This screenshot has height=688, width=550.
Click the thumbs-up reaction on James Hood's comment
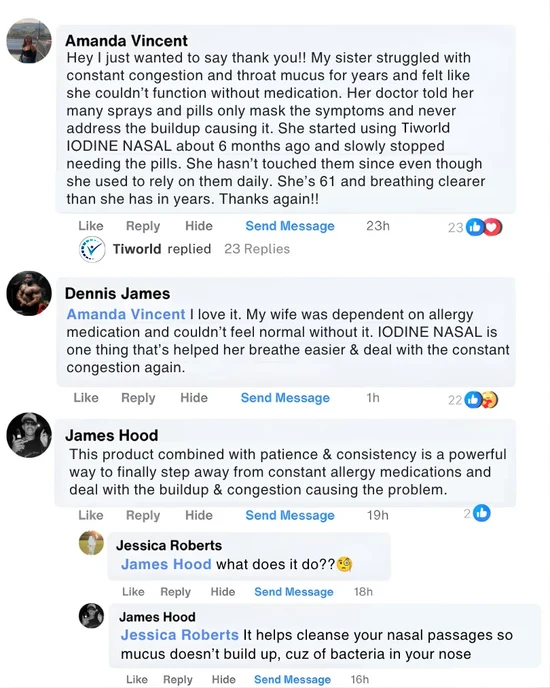pos(482,513)
